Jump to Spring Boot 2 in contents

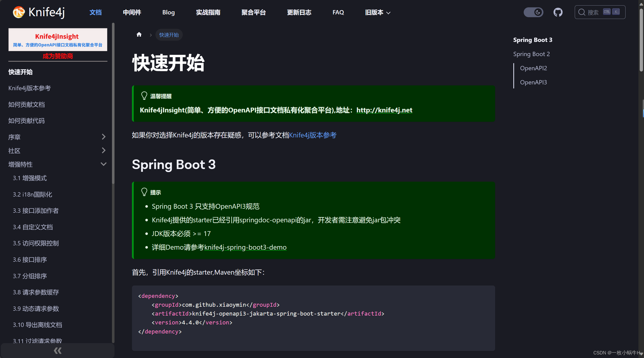[531, 54]
